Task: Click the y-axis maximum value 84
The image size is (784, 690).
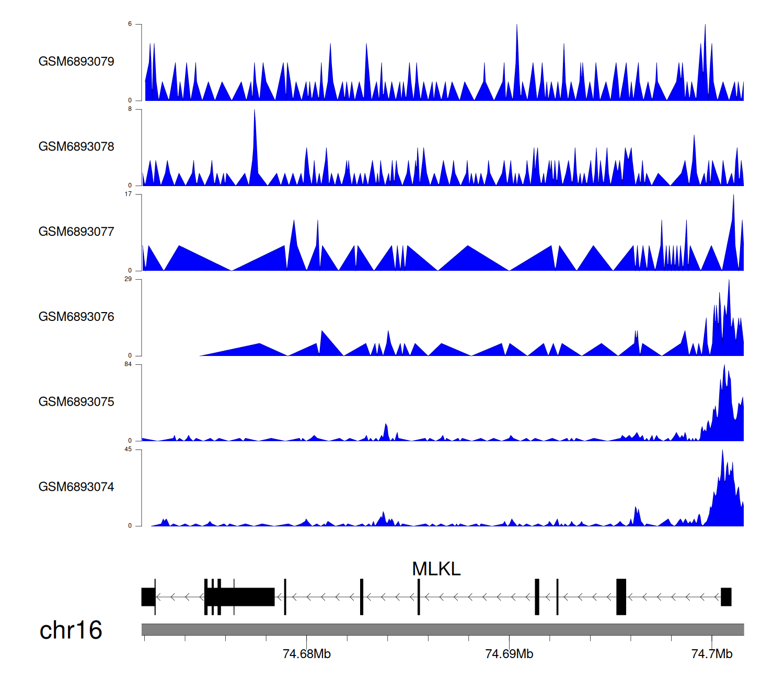Action: [128, 364]
